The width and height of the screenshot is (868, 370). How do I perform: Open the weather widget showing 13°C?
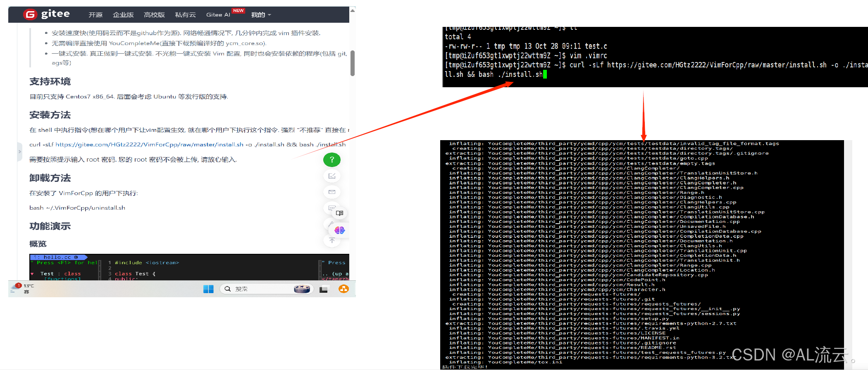[23, 289]
